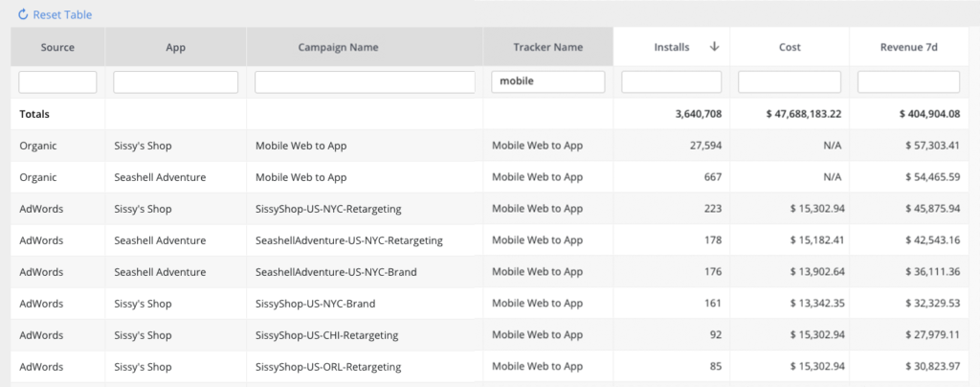
Task: Select total revenue $ 404,904.08
Action: pyautogui.click(x=929, y=114)
